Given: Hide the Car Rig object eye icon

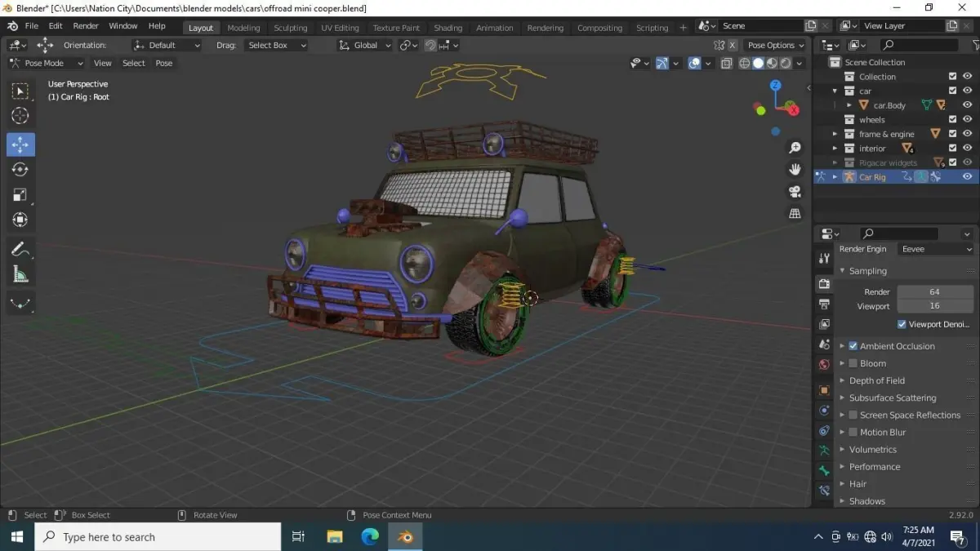Looking at the screenshot, I should point(967,177).
